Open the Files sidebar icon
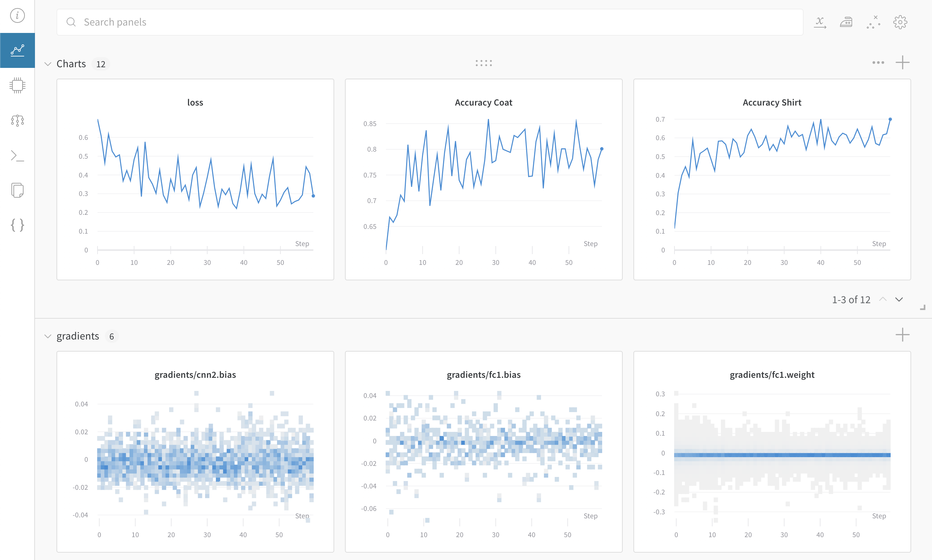 (17, 190)
